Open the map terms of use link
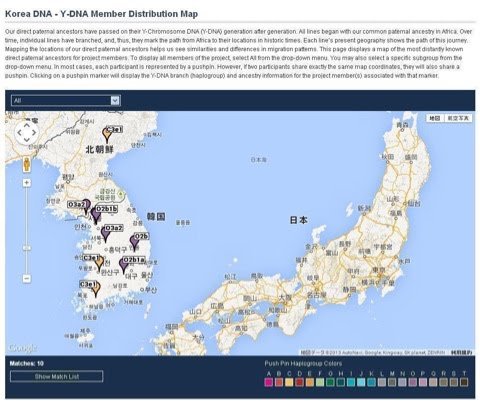Viewport: 480px width, 406px height. [x=462, y=352]
